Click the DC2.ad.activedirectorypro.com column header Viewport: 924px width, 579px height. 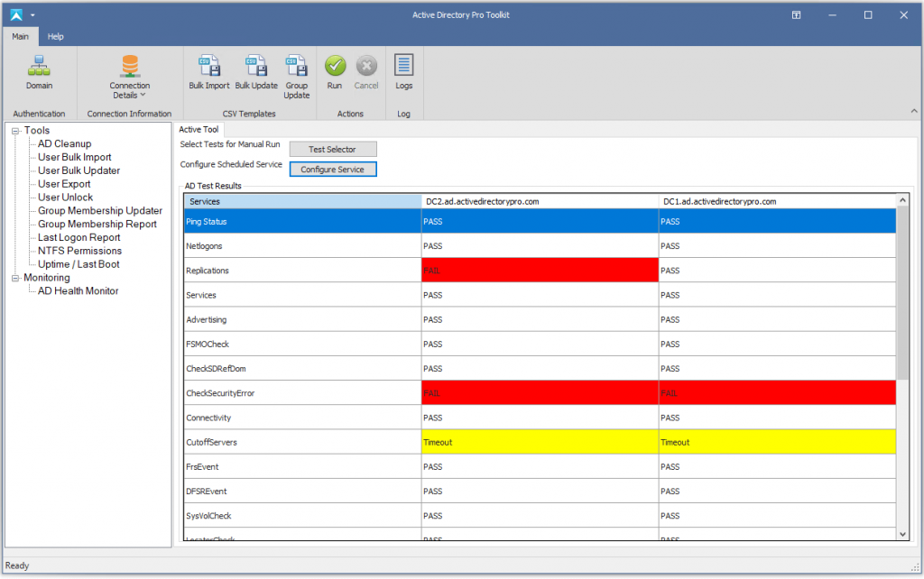tap(541, 201)
